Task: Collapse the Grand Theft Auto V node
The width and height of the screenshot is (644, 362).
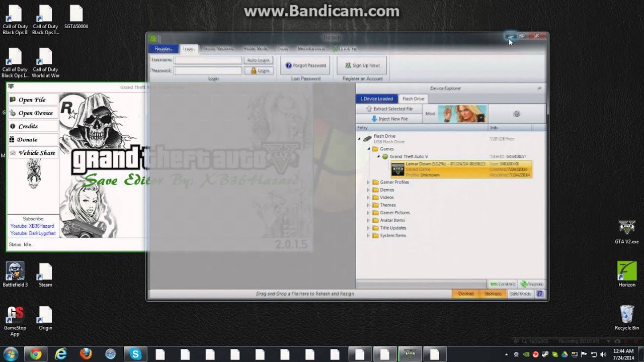Action: pos(378,156)
